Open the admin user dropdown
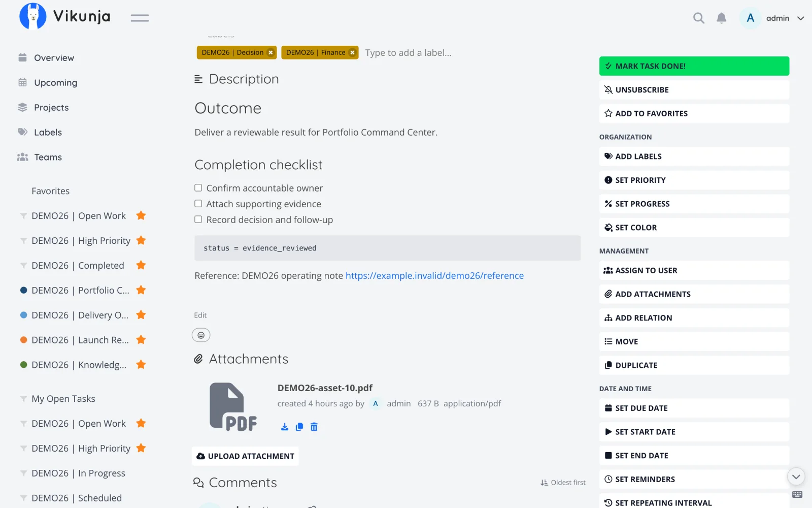Viewport: 812px width, 508px height. click(772, 18)
